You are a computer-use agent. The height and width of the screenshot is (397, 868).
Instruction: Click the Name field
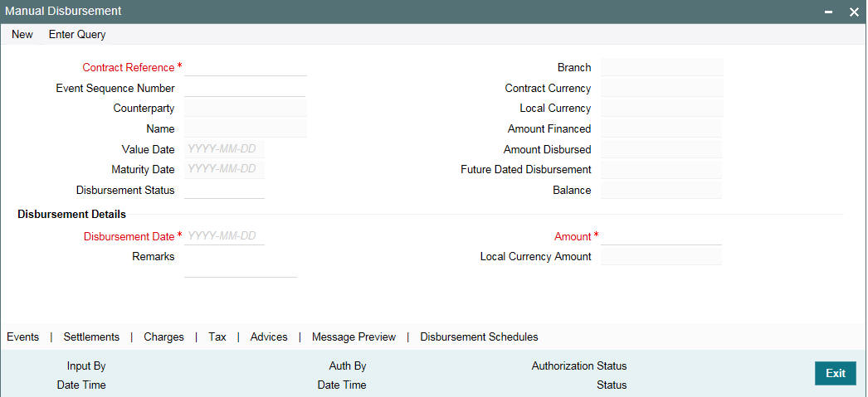(246, 128)
